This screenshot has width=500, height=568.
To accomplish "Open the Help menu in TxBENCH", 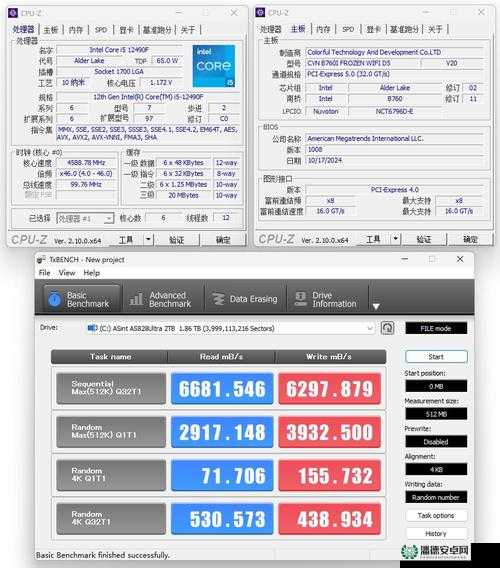I will 91,273.
